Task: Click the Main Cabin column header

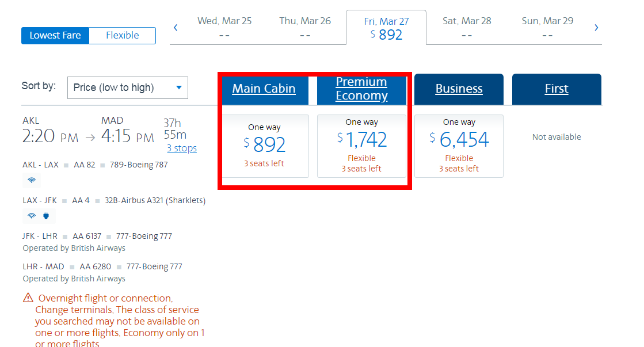Action: tap(264, 89)
